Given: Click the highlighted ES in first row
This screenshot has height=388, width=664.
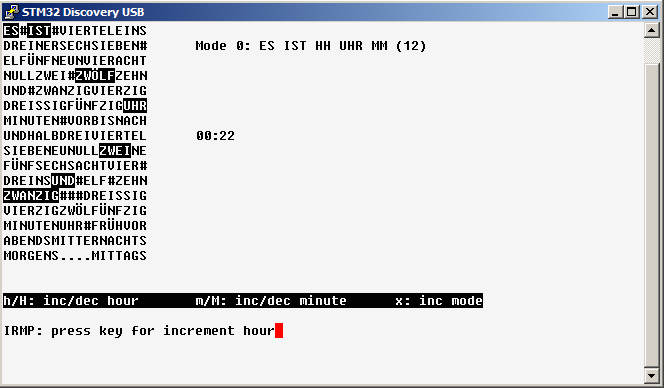Looking at the screenshot, I should pos(11,30).
